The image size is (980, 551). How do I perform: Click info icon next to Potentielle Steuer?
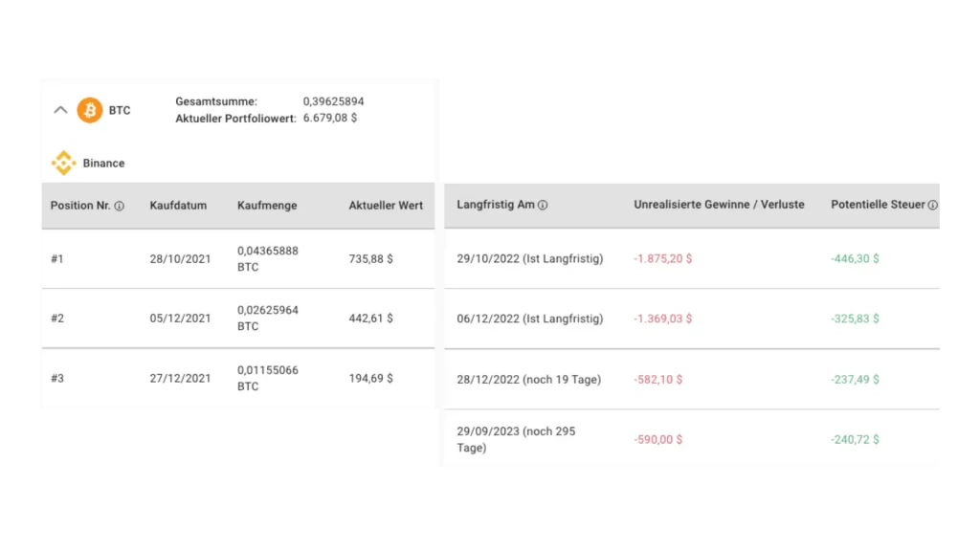tap(933, 205)
